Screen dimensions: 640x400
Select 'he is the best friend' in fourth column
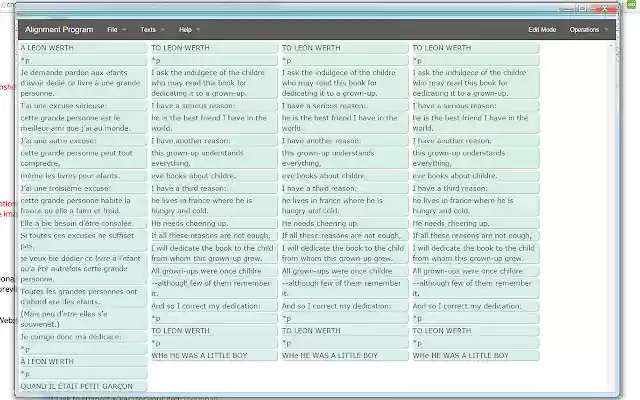[476, 123]
